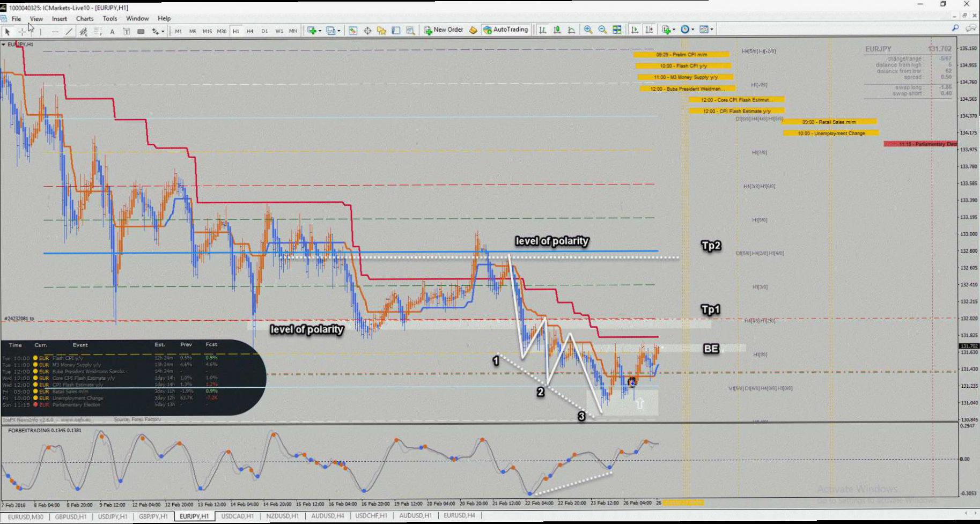
Task: Click the New Order button
Action: (x=444, y=30)
